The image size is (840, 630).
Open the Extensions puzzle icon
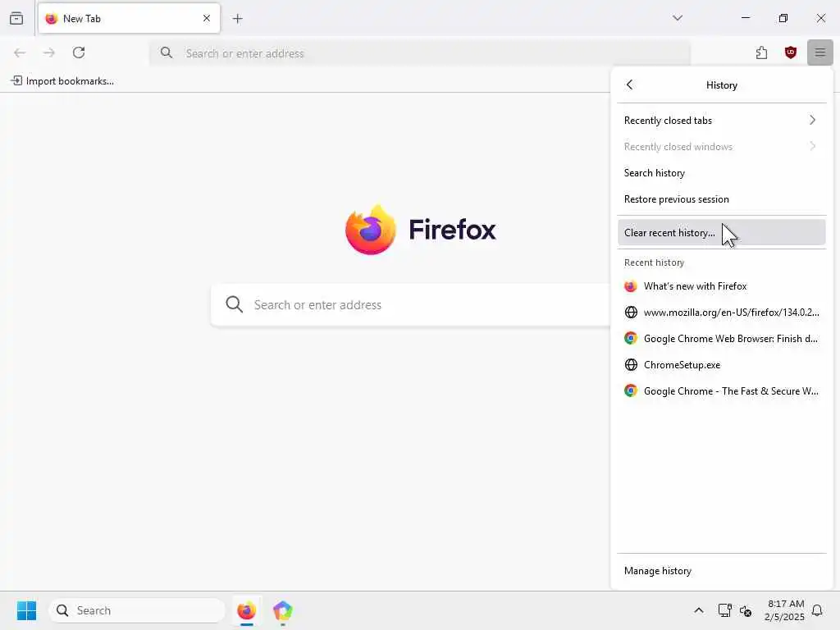click(761, 52)
